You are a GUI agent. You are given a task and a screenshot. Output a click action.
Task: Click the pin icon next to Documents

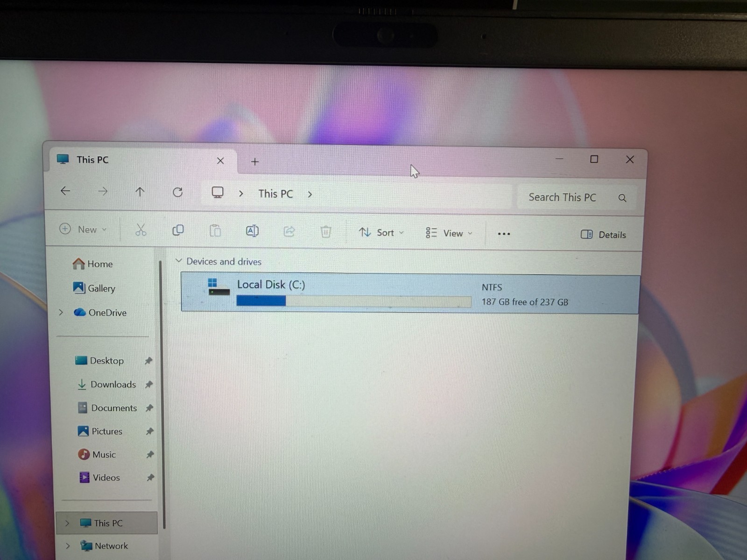(149, 408)
